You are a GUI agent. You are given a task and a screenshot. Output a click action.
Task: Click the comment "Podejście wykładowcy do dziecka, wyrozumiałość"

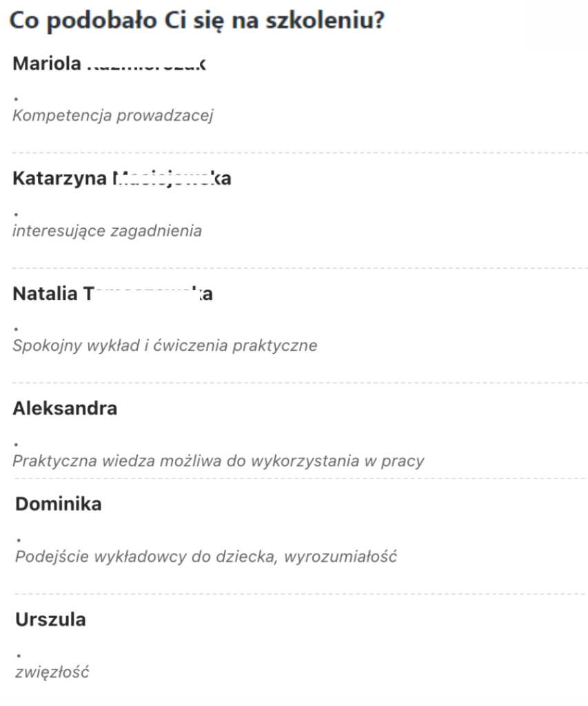206,556
